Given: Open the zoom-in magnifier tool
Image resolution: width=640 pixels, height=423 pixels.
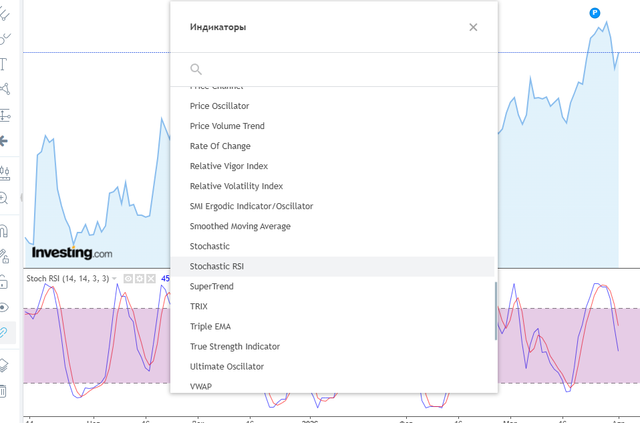Looking at the screenshot, I should 4,198.
